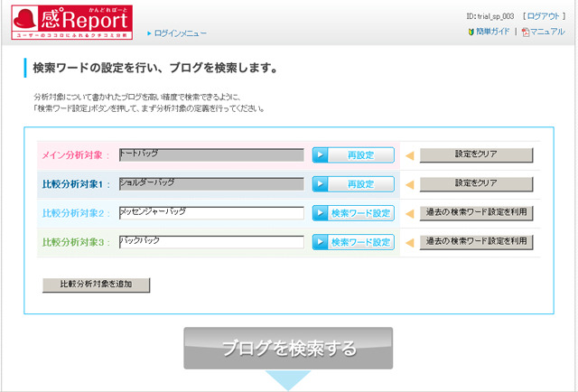Screen dimensions: 578x392
Task: Click the 感Report logo
Action: coord(72,23)
